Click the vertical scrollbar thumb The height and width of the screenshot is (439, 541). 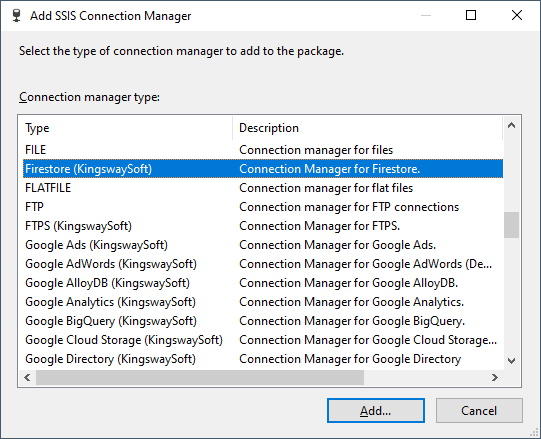click(511, 225)
